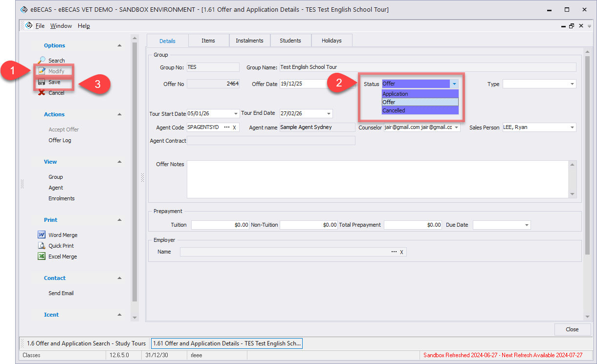Viewport: 597px width, 364px height.
Task: Launch Excel Merge from the Print section
Action: [42, 257]
